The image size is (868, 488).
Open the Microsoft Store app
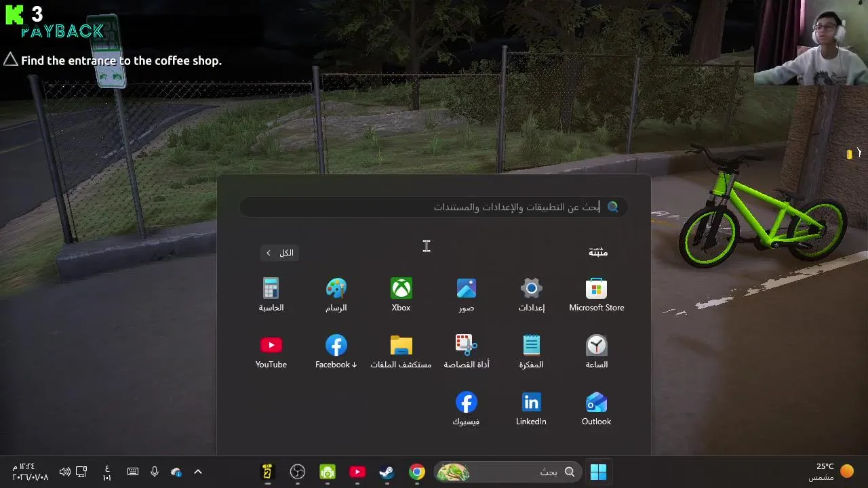coord(596,295)
